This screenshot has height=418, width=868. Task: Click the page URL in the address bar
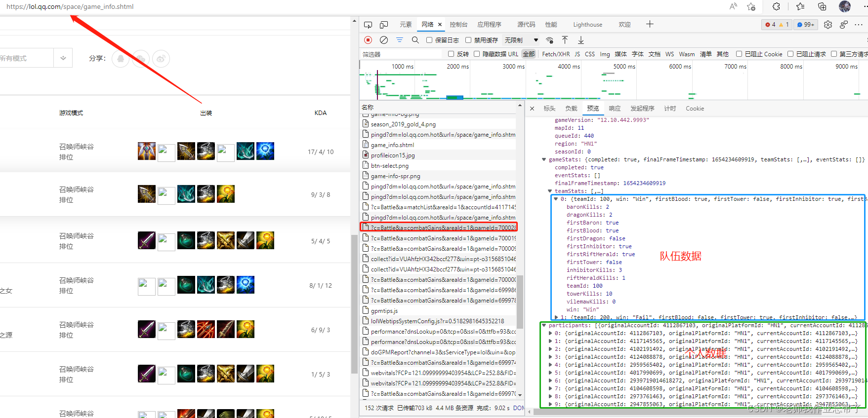coord(70,6)
